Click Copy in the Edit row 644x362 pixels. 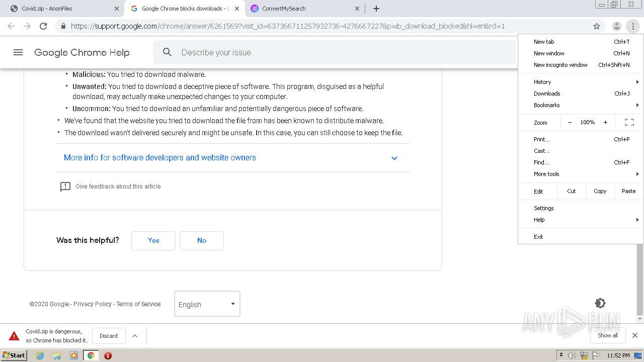pos(600,191)
